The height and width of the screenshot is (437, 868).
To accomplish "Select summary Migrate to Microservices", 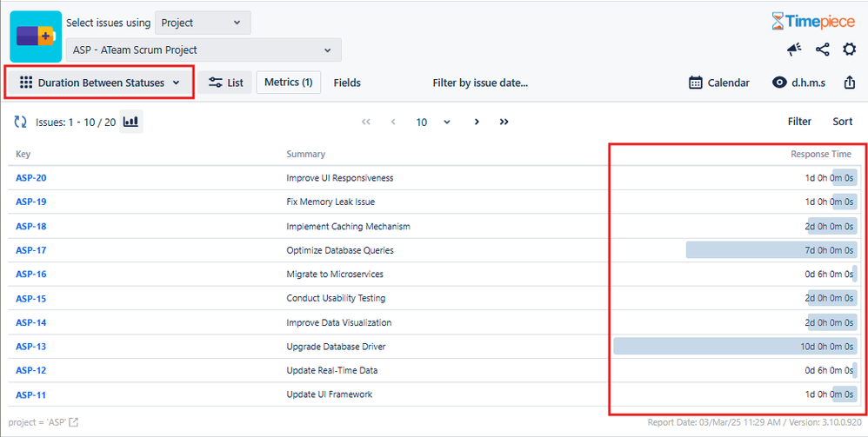I will pos(335,274).
